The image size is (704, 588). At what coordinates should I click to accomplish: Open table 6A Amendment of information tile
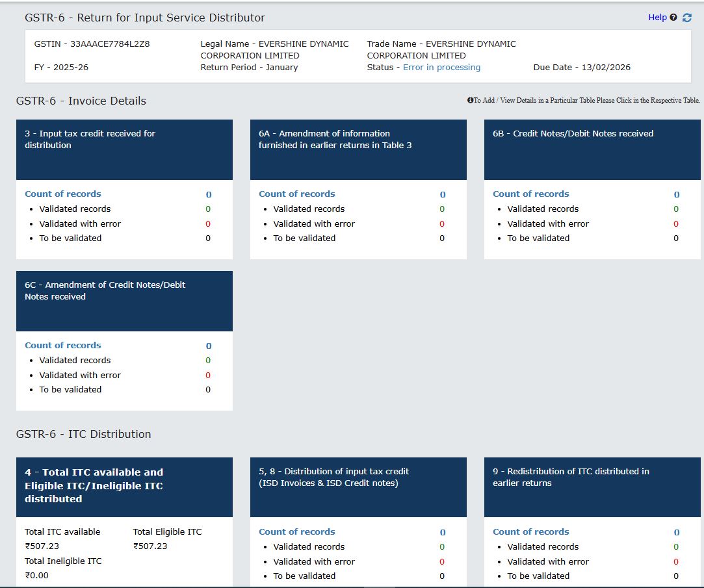[358, 149]
